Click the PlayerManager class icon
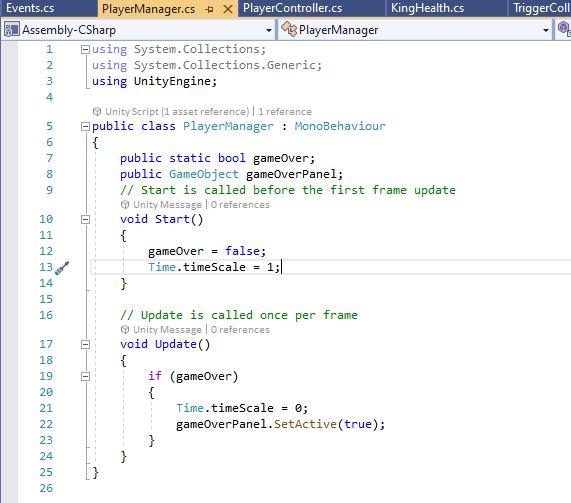This screenshot has height=503, width=571. [x=289, y=29]
